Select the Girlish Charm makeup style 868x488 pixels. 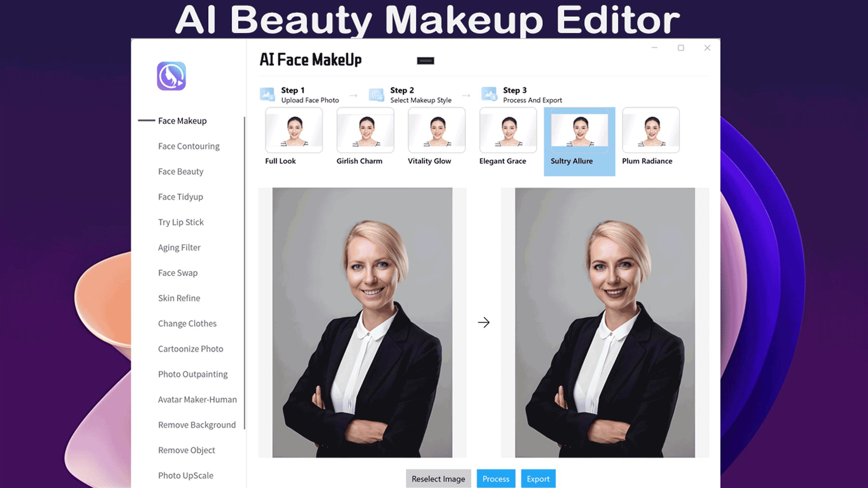[365, 130]
